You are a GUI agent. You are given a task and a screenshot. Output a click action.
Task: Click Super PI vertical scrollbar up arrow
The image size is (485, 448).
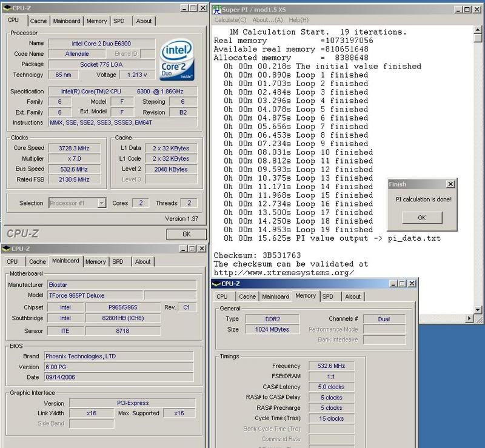point(478,30)
